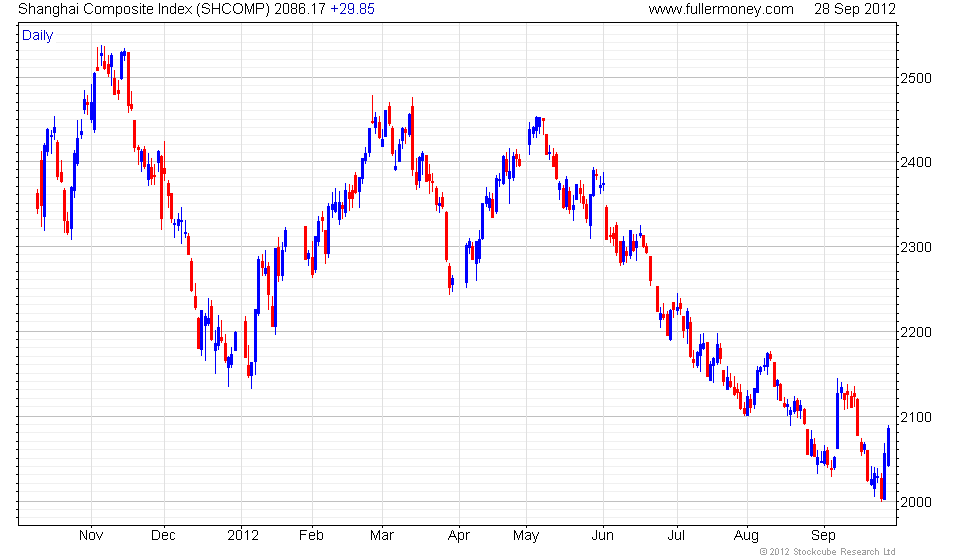
Task: Click the 2100 price axis label
Action: pyautogui.click(x=916, y=417)
